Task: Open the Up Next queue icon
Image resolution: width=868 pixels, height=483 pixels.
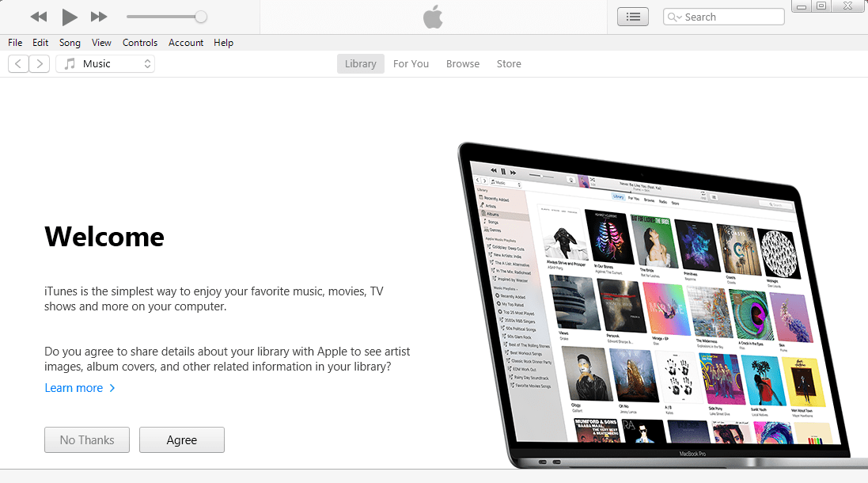Action: click(632, 16)
